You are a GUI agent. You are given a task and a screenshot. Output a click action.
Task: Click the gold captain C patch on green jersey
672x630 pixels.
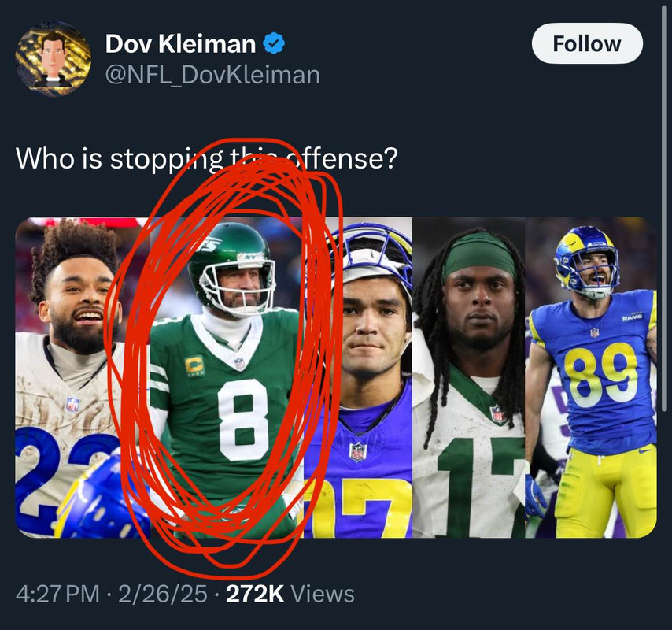tap(194, 365)
